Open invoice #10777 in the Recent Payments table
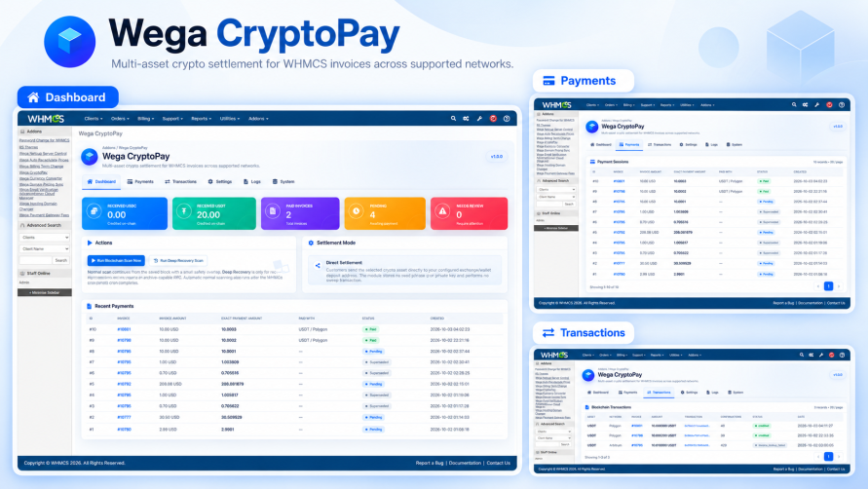This screenshot has height=489, width=868. pos(124,418)
